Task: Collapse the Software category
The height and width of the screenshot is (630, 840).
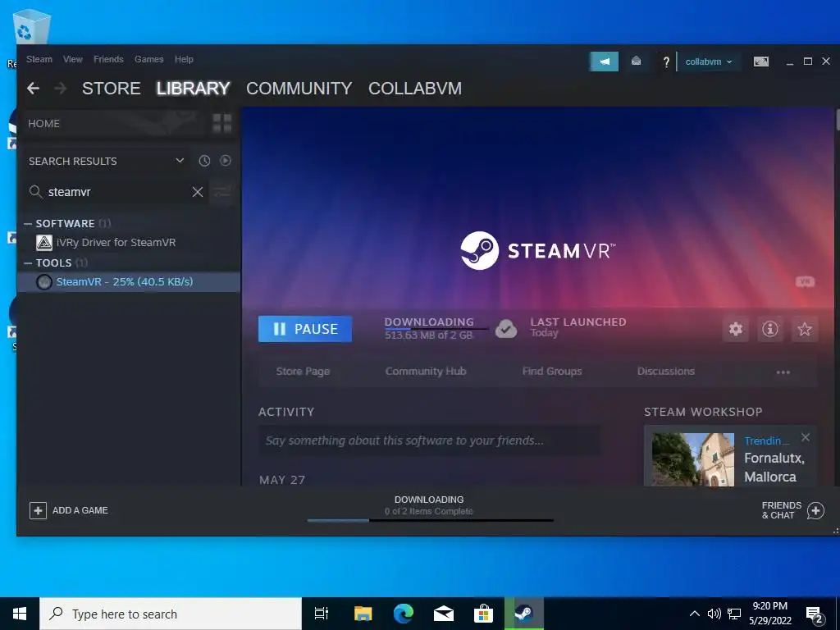Action: click(x=28, y=223)
